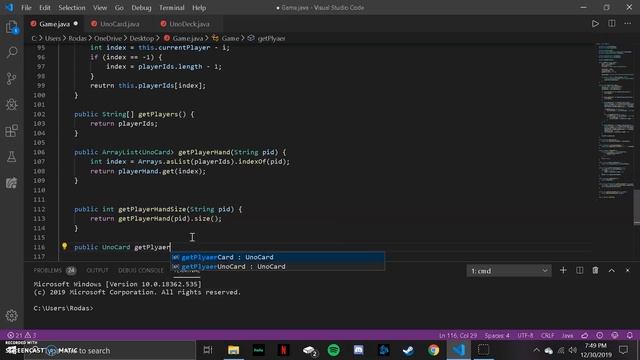Open the View menu

pos(100,7)
